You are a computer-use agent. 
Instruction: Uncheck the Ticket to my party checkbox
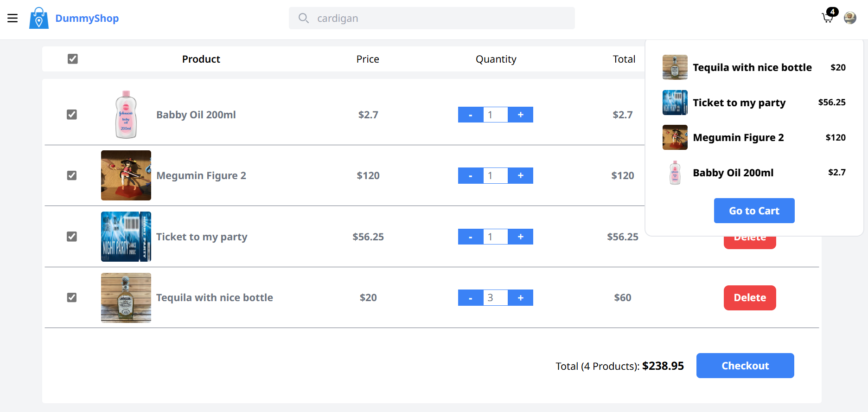(72, 237)
